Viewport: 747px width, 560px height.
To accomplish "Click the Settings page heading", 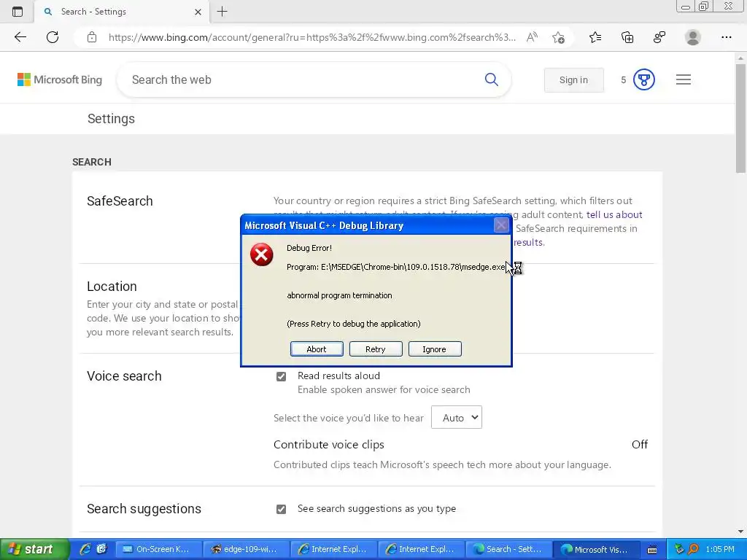I will point(111,119).
